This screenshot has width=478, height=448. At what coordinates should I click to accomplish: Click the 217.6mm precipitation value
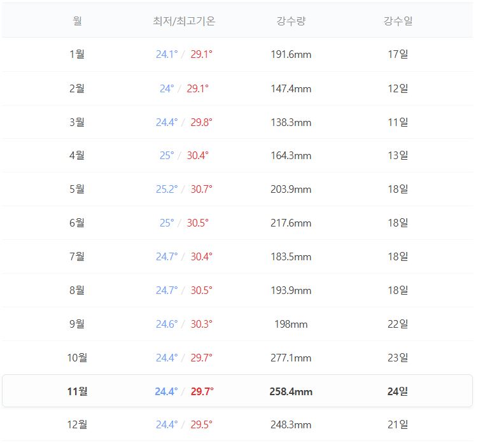coord(291,223)
